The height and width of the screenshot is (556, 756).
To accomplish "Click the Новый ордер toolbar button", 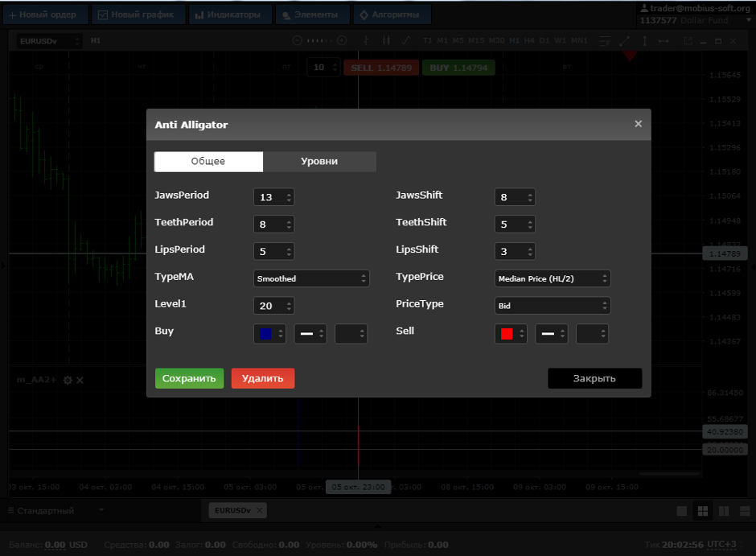I will click(43, 14).
